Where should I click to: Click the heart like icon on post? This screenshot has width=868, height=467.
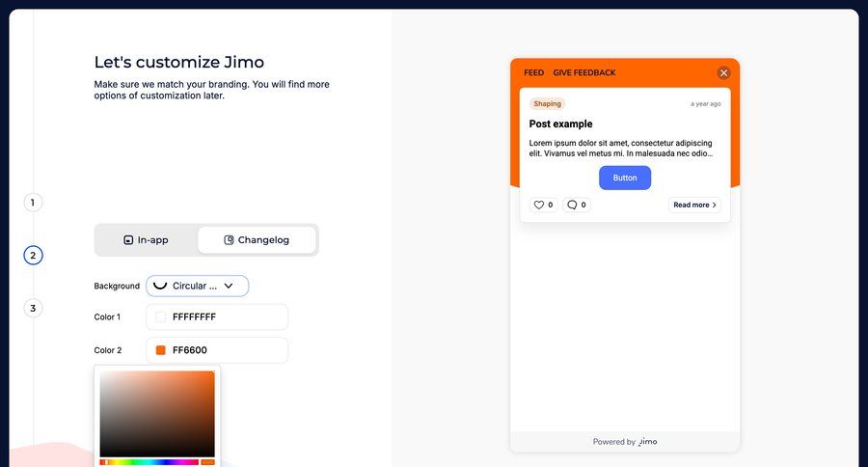click(x=538, y=205)
